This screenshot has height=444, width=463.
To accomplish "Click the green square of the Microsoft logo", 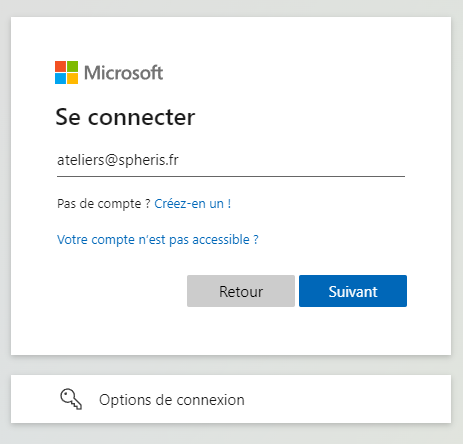I will (73, 66).
